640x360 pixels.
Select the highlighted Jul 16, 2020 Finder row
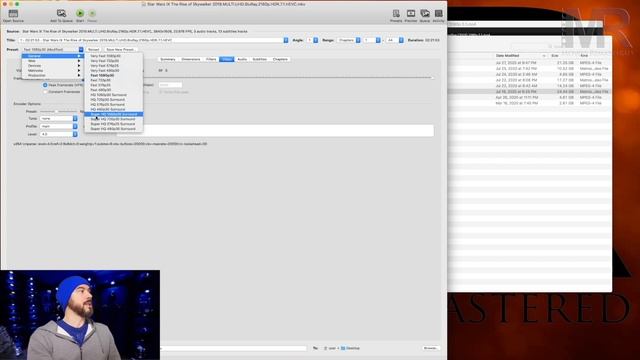529,92
